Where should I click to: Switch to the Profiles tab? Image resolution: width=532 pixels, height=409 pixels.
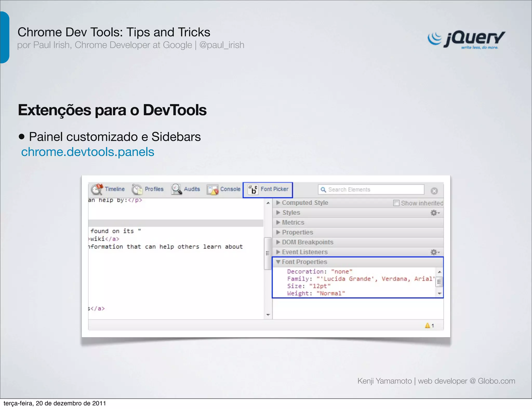pos(148,189)
